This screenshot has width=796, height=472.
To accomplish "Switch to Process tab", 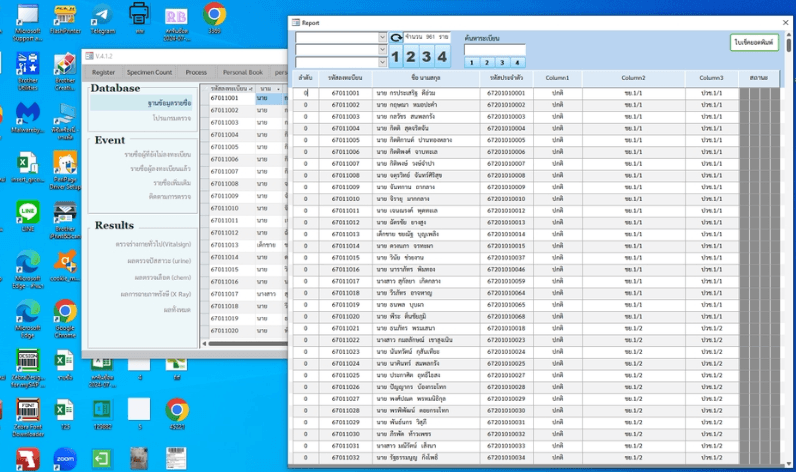I will pos(196,73).
